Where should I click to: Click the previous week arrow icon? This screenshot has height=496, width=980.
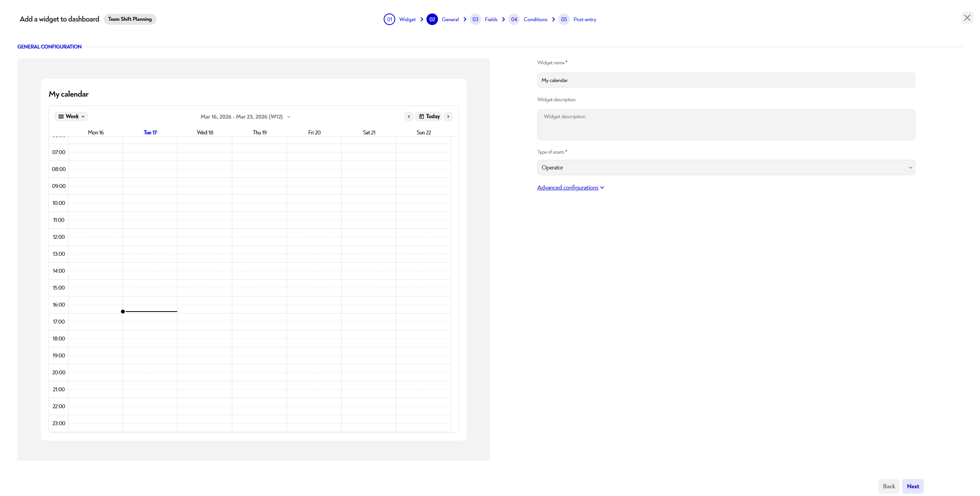pyautogui.click(x=409, y=116)
